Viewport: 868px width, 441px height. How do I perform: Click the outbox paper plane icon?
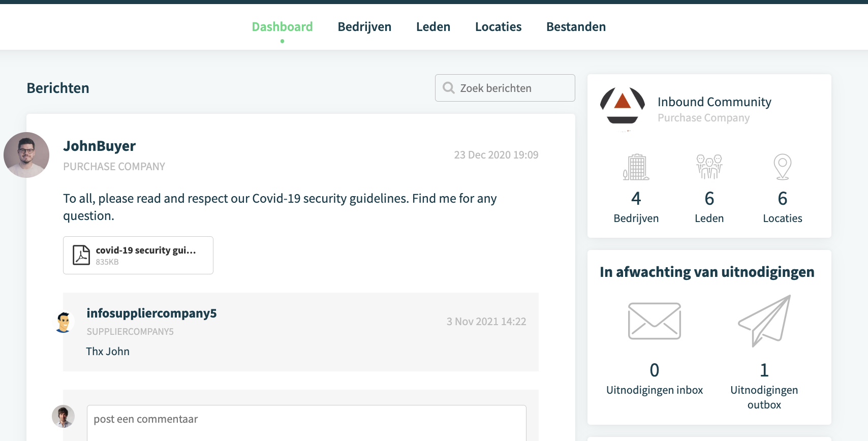[764, 321]
